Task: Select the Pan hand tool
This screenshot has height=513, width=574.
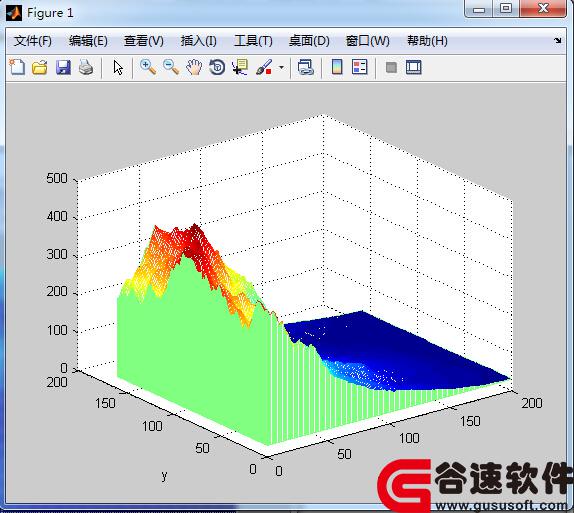Action: click(x=194, y=67)
